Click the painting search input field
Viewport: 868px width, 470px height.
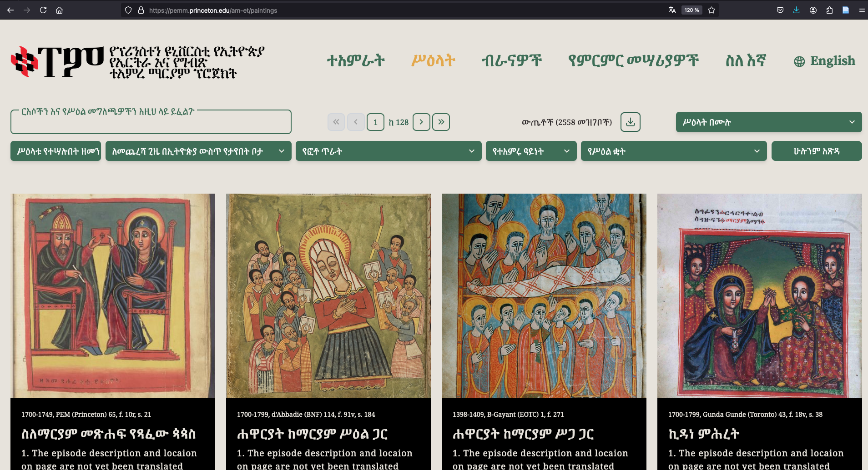click(151, 123)
